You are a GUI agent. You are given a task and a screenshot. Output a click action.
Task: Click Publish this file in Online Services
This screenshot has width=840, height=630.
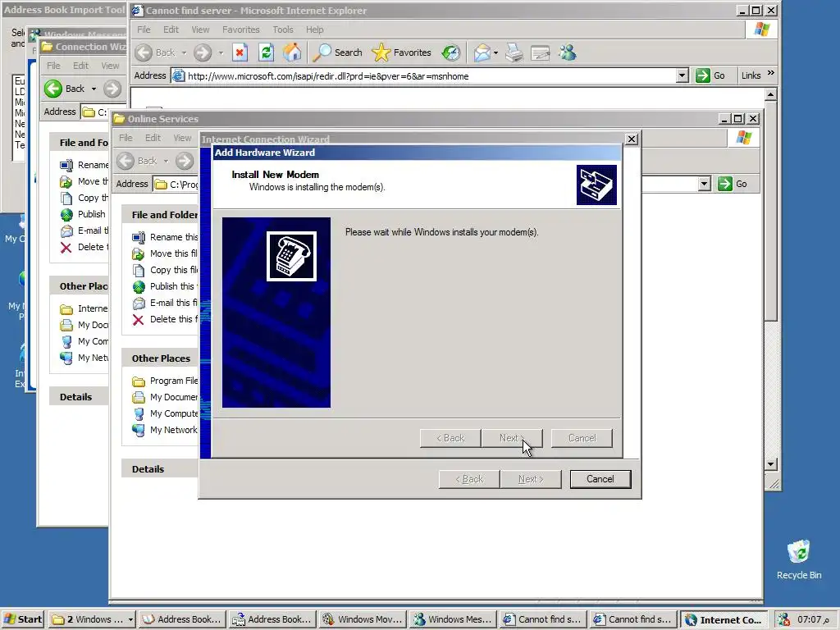[164, 286]
